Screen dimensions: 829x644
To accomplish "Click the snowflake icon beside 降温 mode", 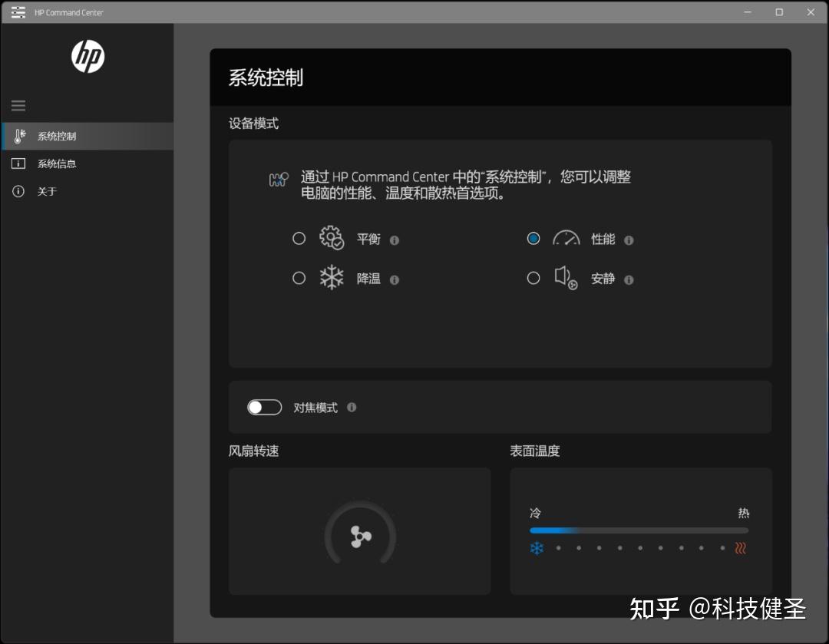I will pyautogui.click(x=330, y=278).
